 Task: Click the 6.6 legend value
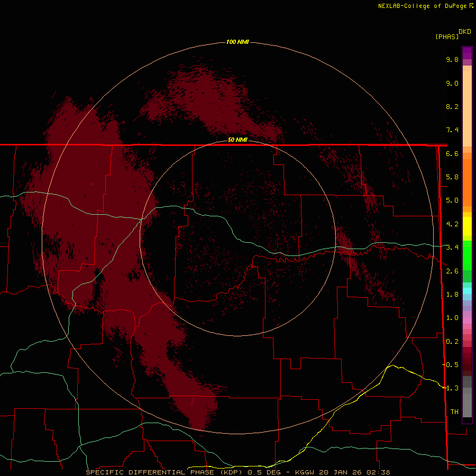[x=452, y=153]
